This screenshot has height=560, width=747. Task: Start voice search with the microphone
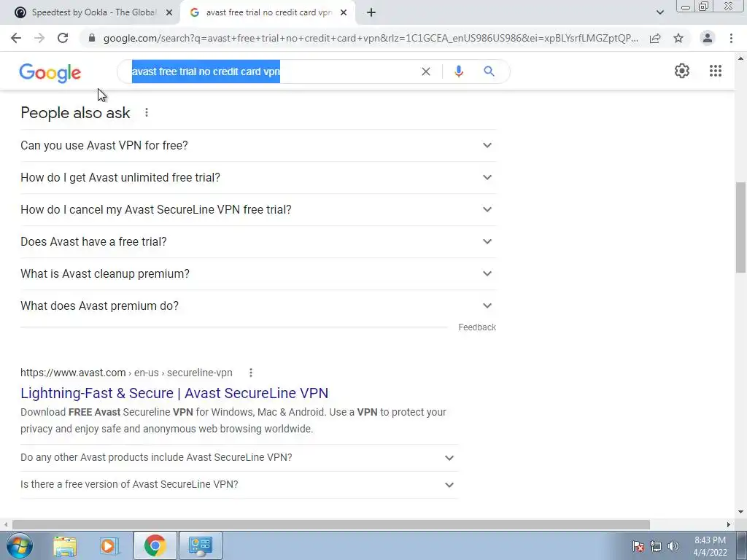458,71
